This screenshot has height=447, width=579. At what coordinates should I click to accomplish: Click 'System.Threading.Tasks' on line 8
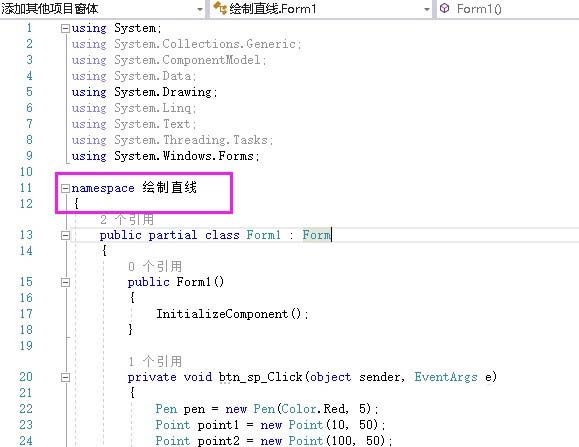pos(191,140)
